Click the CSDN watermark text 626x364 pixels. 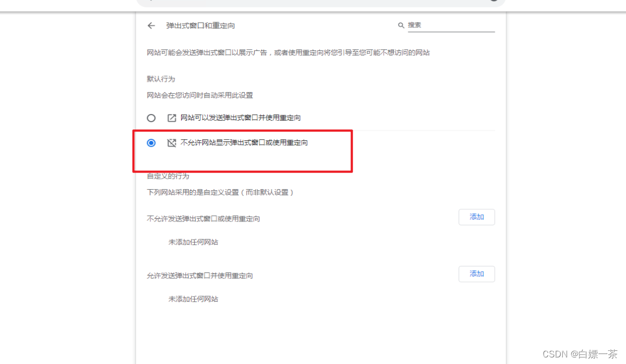tap(580, 354)
